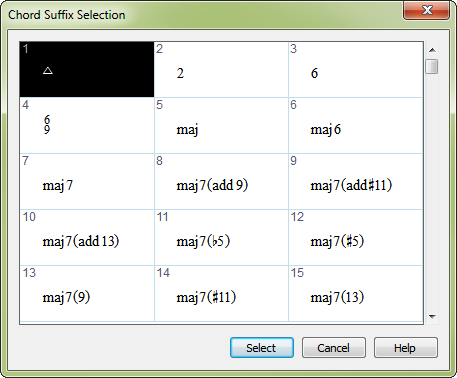Choose the "2" chord suffix

coord(221,69)
